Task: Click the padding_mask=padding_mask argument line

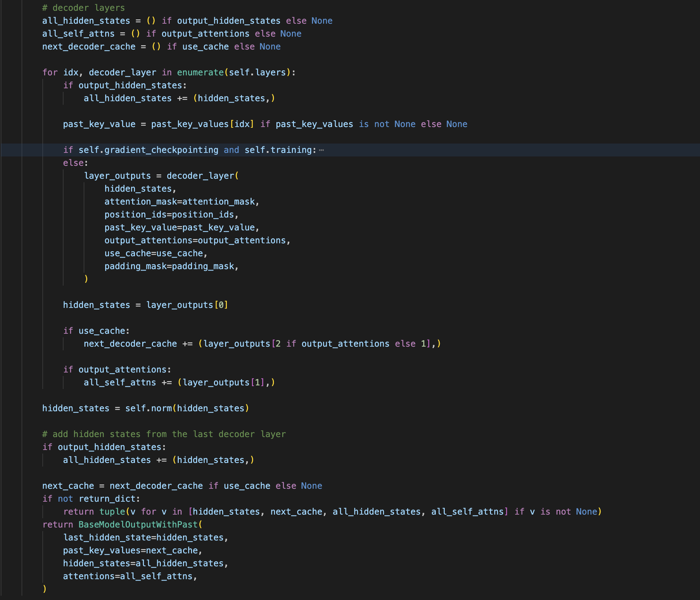Action: coord(171,266)
